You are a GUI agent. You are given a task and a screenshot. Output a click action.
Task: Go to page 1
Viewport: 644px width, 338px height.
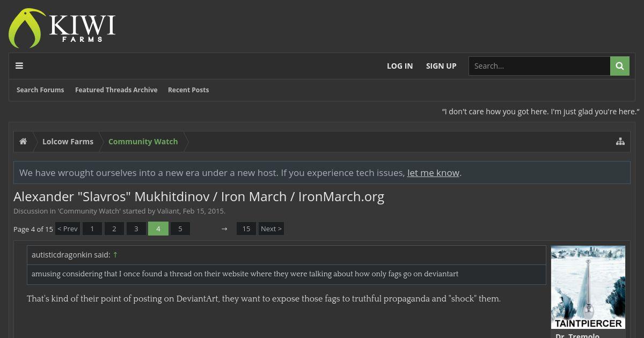tap(92, 229)
